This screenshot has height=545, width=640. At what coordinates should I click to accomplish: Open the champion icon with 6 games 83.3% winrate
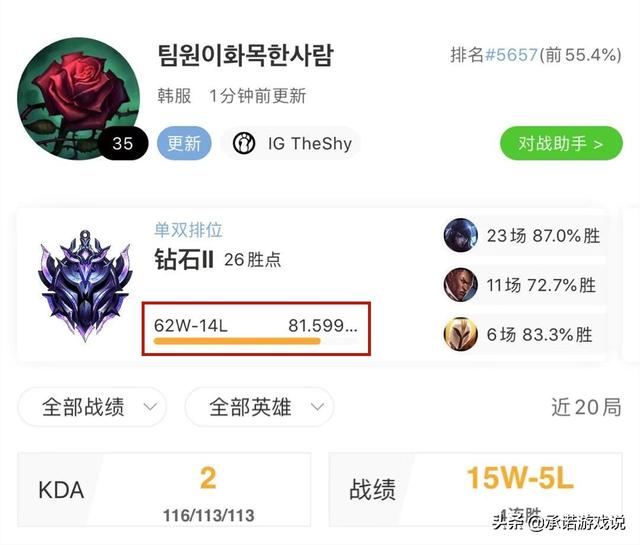[x=460, y=334]
